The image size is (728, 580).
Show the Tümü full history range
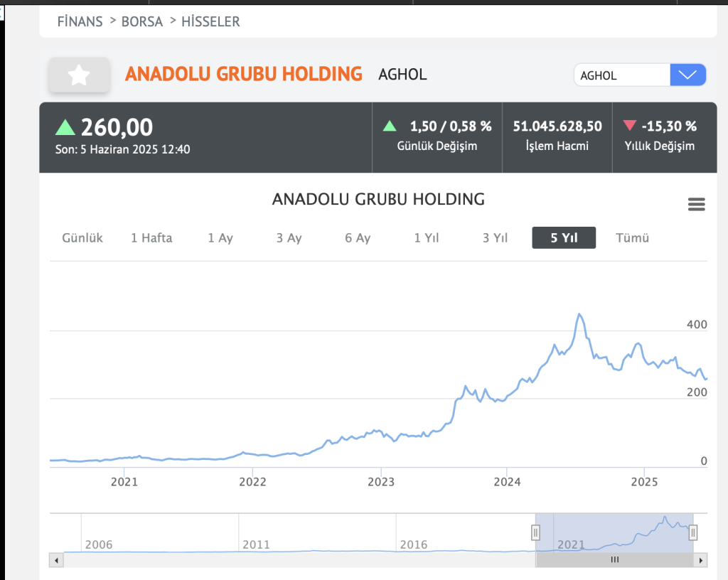pyautogui.click(x=633, y=238)
